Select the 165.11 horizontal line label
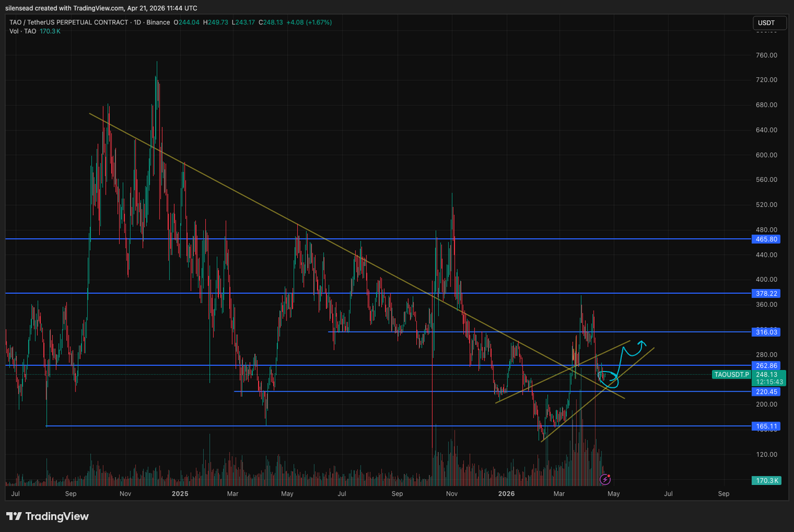The width and height of the screenshot is (794, 532). pos(765,426)
